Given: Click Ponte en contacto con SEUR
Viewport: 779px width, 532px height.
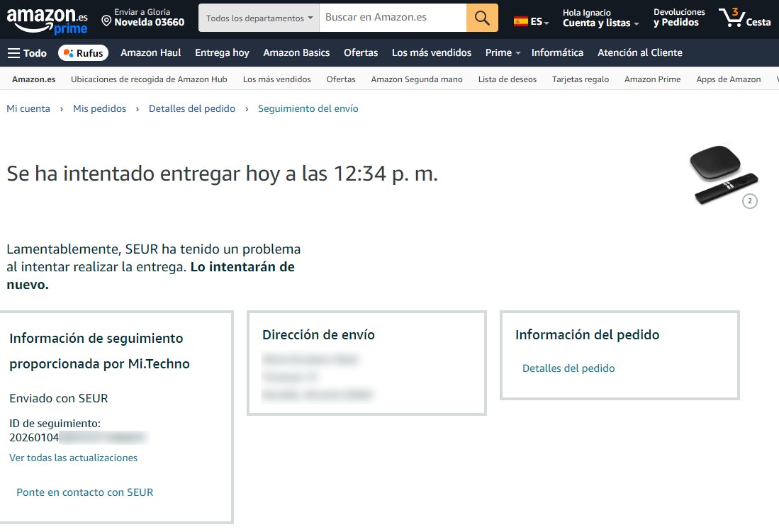Looking at the screenshot, I should [85, 492].
